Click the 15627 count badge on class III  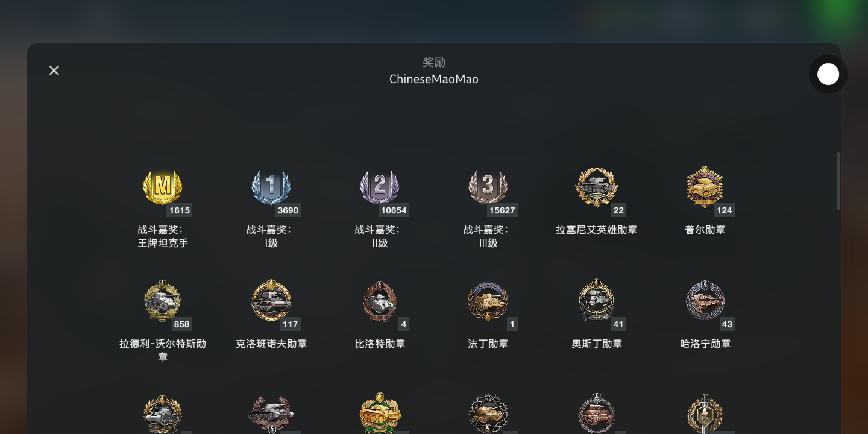[502, 210]
